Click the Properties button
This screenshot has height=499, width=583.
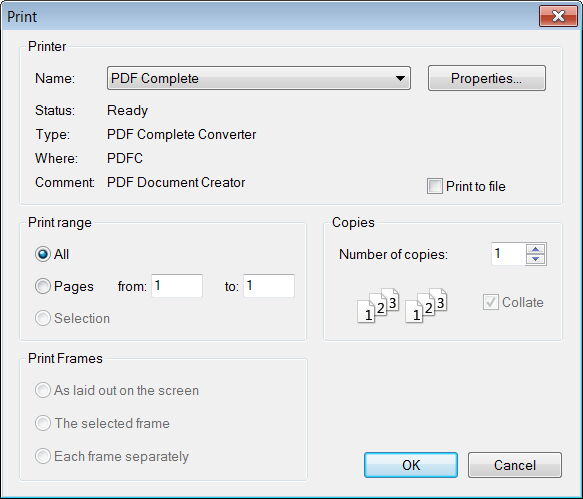[487, 78]
